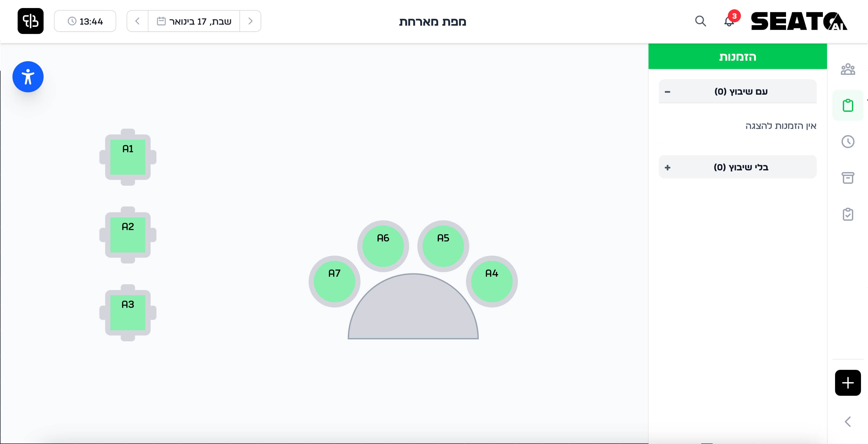The image size is (868, 444).
Task: Go to next day with the left arrow
Action: point(137,21)
